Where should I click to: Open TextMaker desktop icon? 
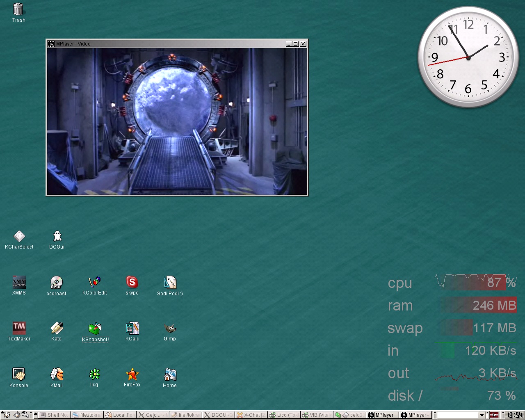pos(19,331)
